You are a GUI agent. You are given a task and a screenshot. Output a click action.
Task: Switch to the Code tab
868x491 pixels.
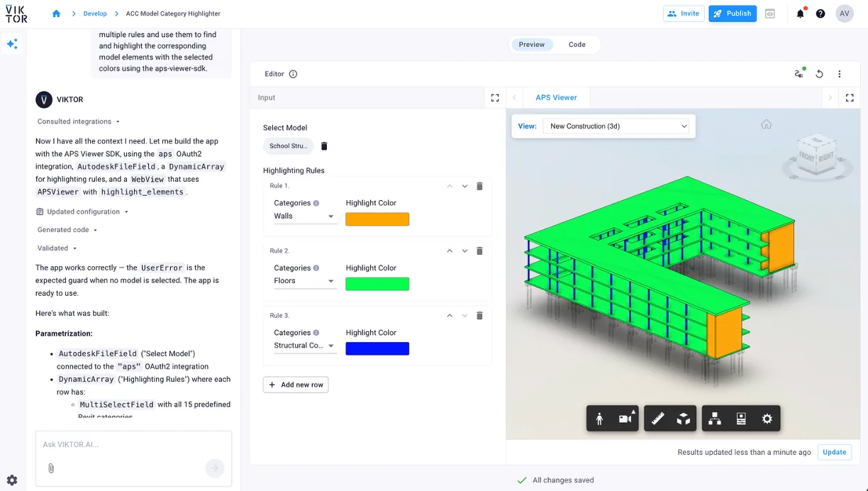(577, 45)
